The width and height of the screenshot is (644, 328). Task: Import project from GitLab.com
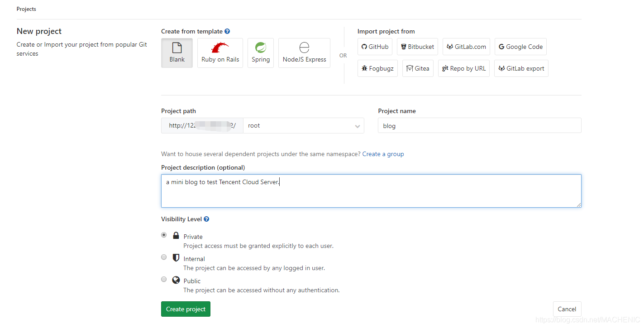pyautogui.click(x=466, y=47)
